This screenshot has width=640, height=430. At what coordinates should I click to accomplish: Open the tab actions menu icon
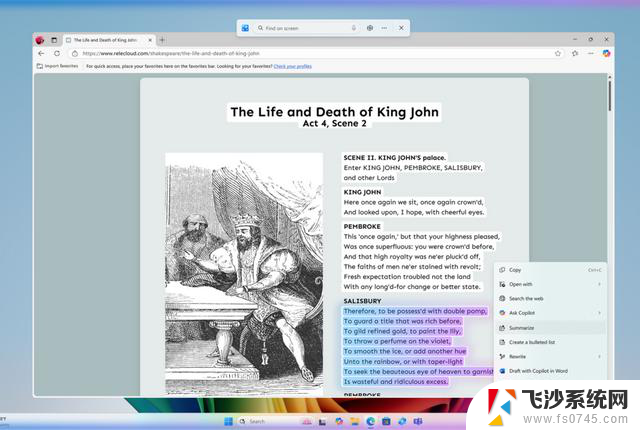[x=54, y=40]
